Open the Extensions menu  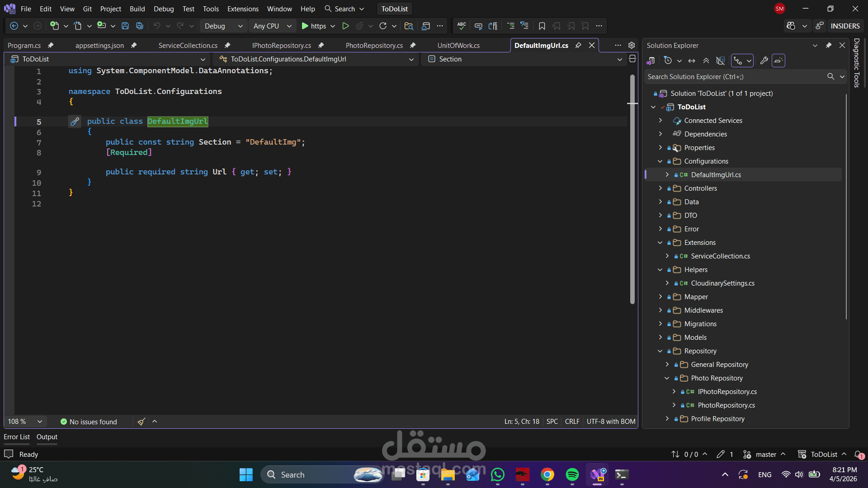tap(243, 9)
